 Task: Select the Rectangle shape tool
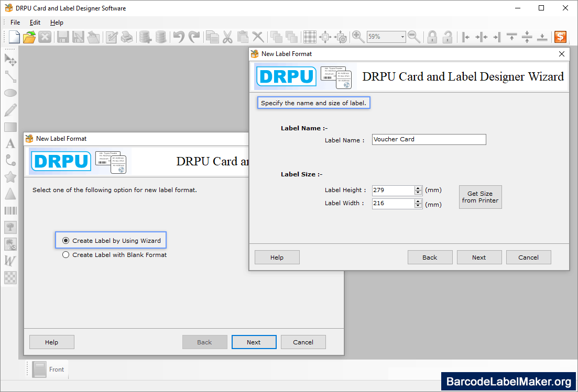click(10, 127)
